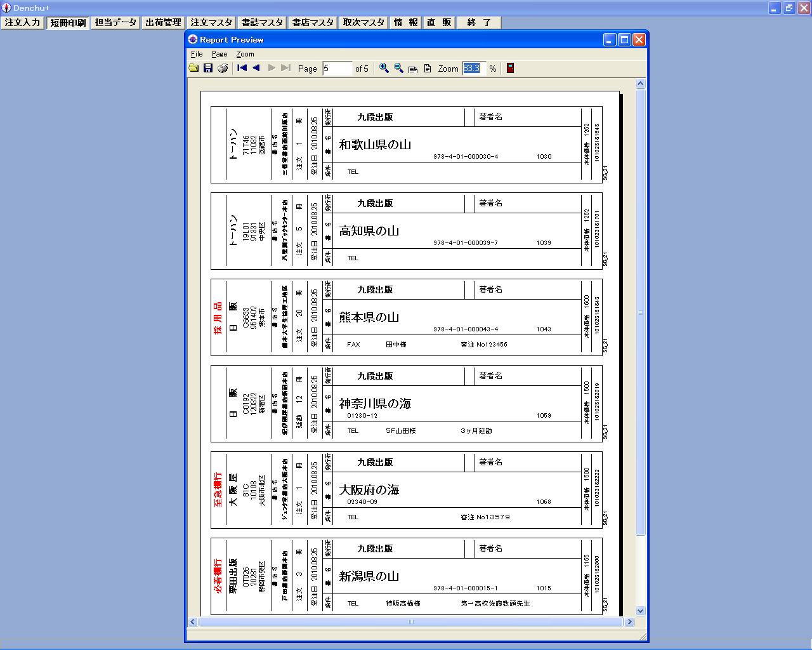Zoom in with the plus magnifier icon
The width and height of the screenshot is (812, 650).
tap(384, 68)
